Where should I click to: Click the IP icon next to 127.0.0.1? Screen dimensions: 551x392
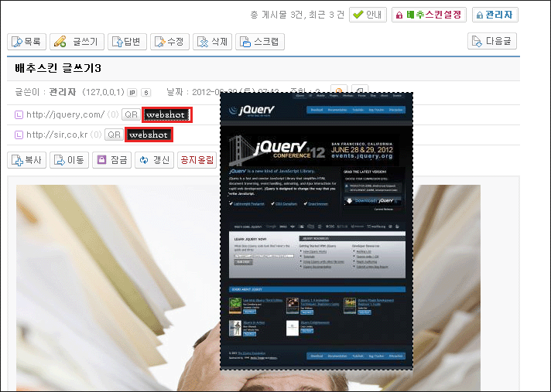click(x=132, y=93)
